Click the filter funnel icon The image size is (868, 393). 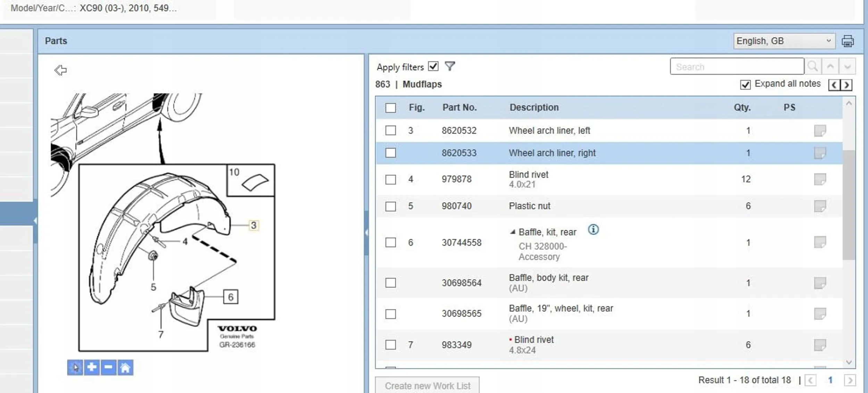point(450,66)
